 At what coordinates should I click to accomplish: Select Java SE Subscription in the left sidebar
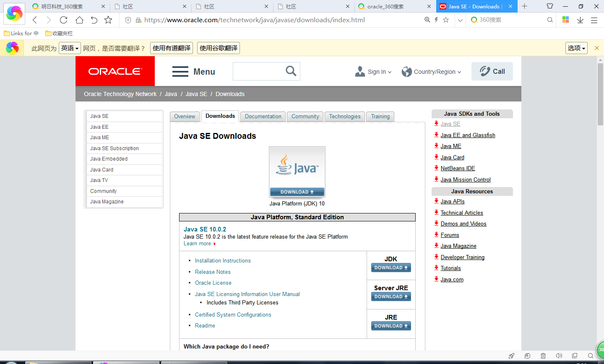[x=124, y=148]
